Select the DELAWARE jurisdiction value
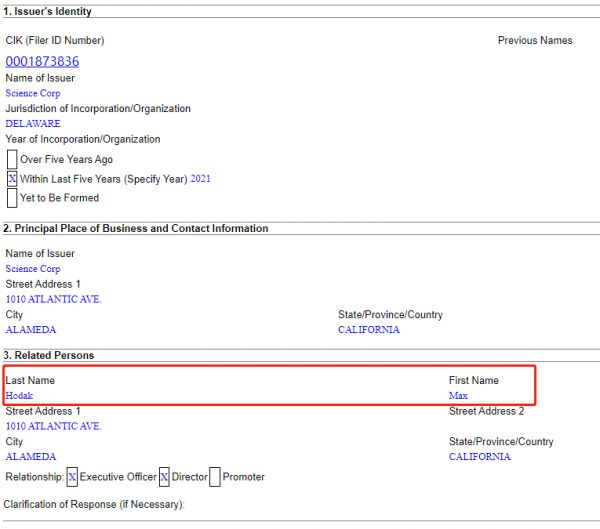Screen dimensions: 600x529 [33, 124]
